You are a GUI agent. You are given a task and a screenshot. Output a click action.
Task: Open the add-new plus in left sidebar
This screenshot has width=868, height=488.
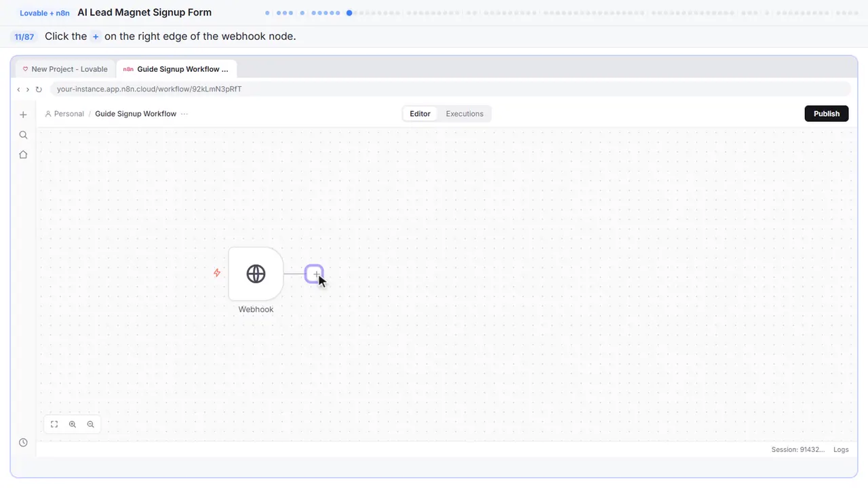23,115
